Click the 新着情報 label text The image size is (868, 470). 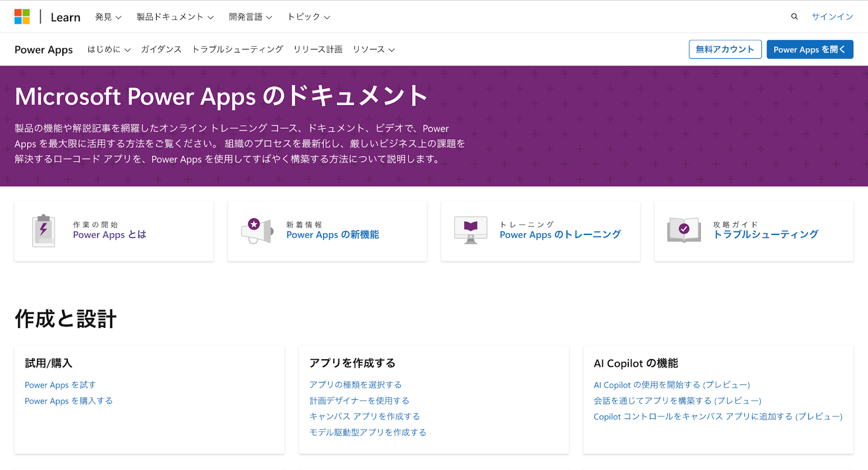304,225
